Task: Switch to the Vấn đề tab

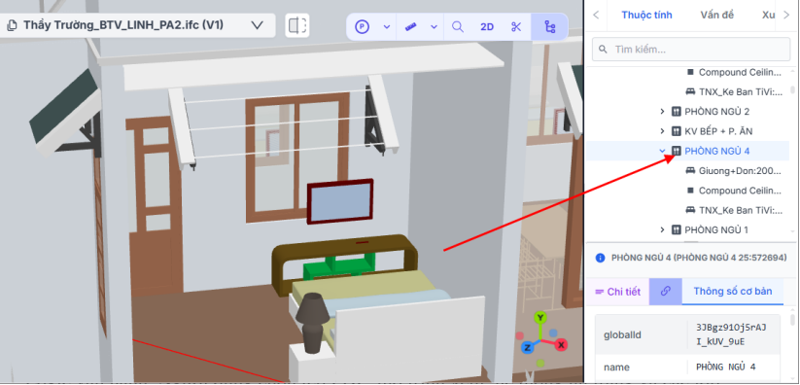Action: click(717, 15)
